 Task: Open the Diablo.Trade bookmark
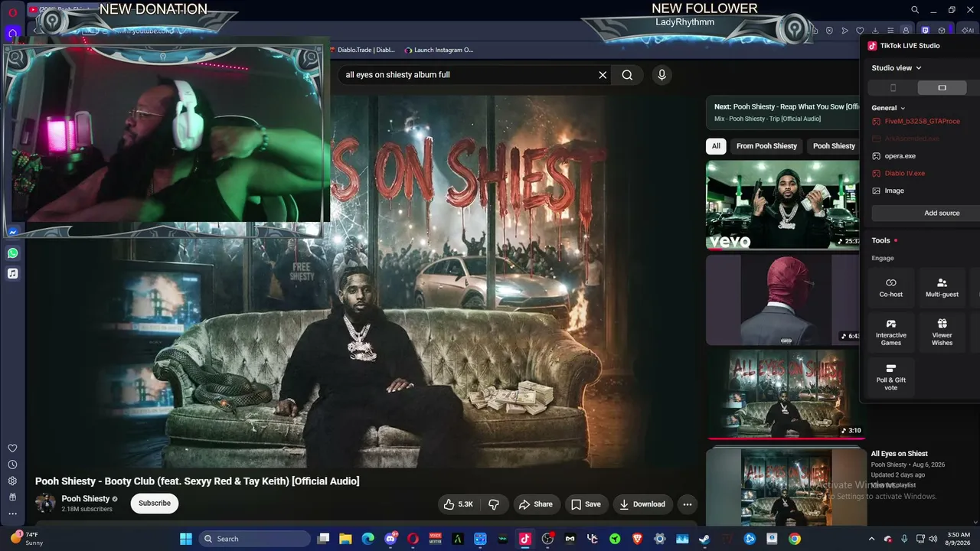[x=364, y=50]
